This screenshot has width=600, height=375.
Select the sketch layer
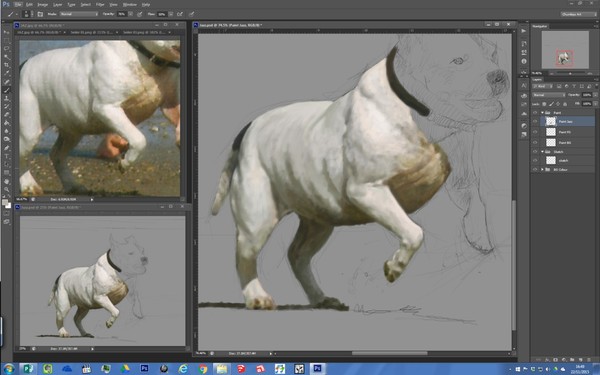568,161
